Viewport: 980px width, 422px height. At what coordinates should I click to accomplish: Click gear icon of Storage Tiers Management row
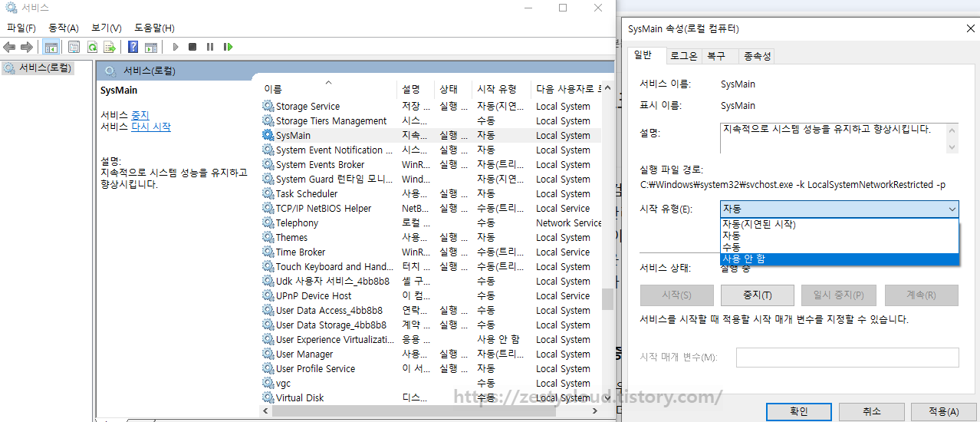(268, 120)
